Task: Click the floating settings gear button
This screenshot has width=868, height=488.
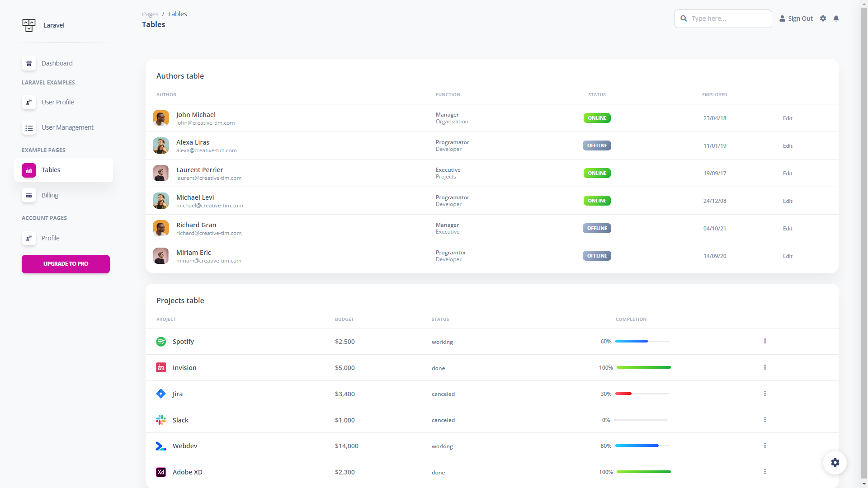Action: [x=835, y=462]
